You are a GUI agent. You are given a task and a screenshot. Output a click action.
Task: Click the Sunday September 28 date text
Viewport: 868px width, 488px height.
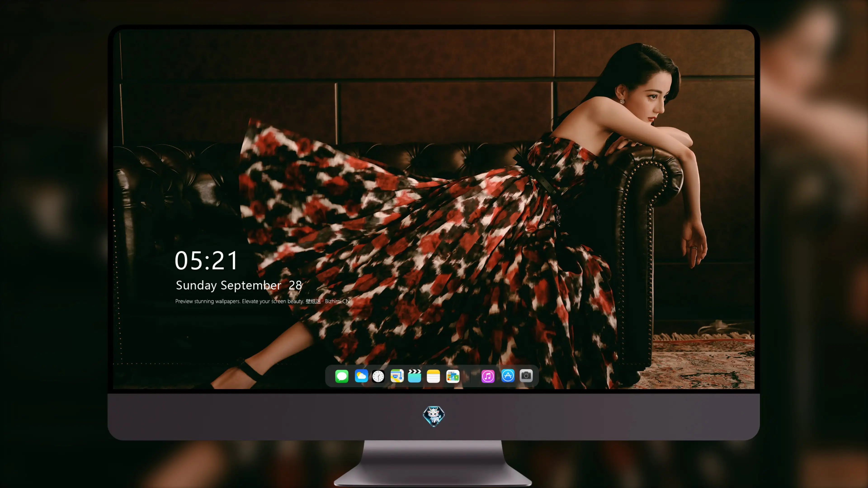(x=239, y=285)
